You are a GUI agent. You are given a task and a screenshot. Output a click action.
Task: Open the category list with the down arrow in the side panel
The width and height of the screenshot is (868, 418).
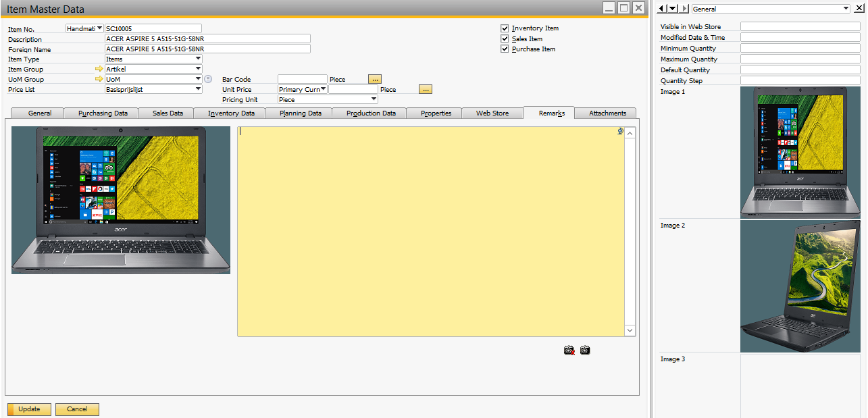672,8
